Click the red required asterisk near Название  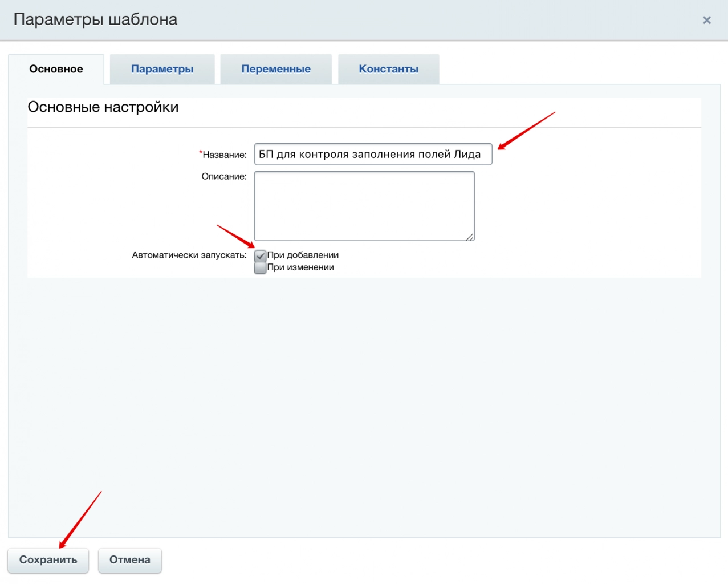(x=200, y=152)
